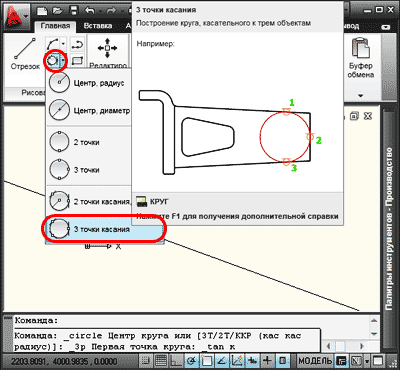Toggle Quick properties in status bar
The height and width of the screenshot is (370, 400).
click(283, 361)
